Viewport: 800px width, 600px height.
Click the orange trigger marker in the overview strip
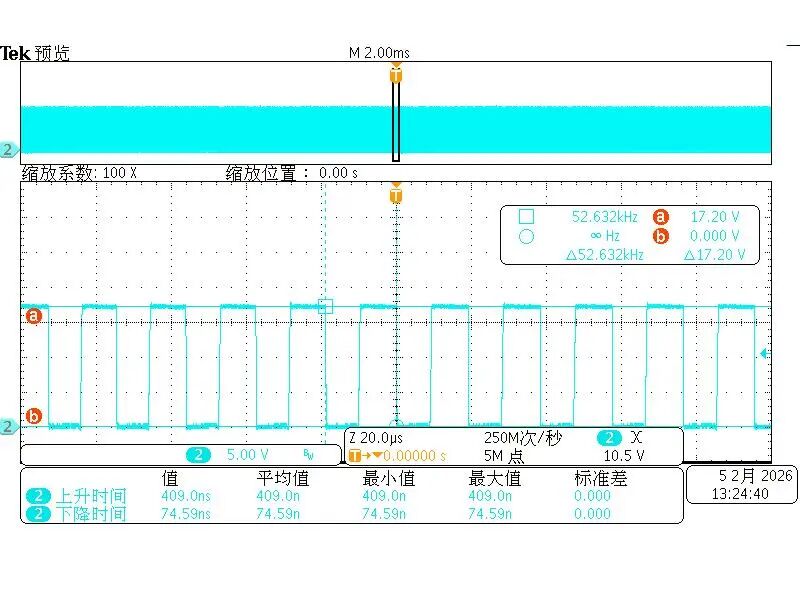[x=396, y=73]
